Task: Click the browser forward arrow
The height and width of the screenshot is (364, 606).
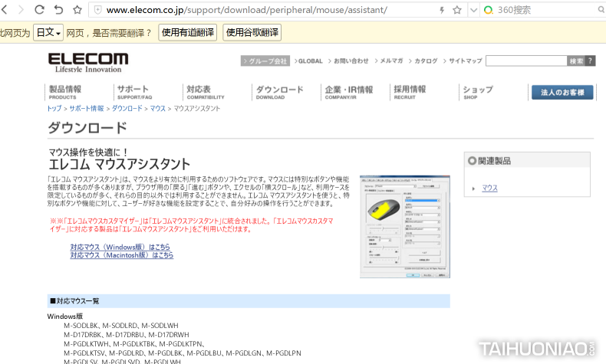Action: coord(20,10)
